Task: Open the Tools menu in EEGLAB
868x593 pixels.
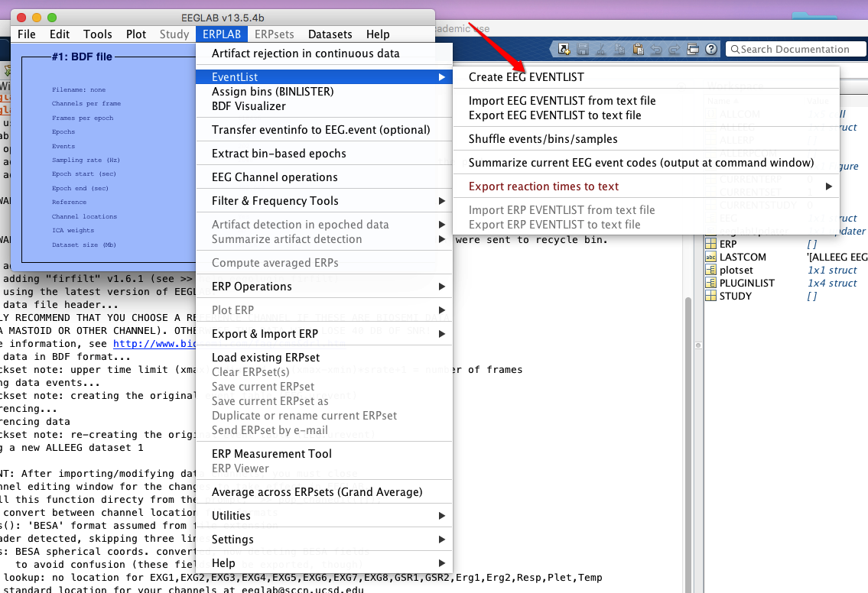Action: (97, 34)
